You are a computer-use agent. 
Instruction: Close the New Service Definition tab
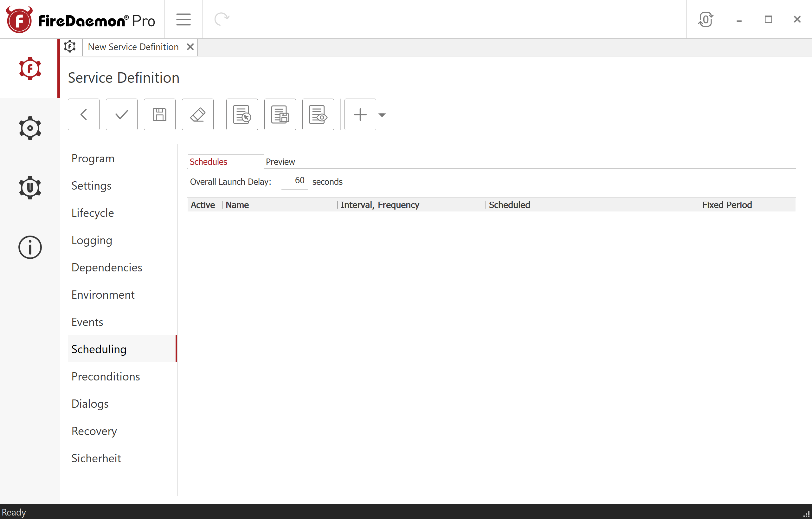click(x=190, y=47)
